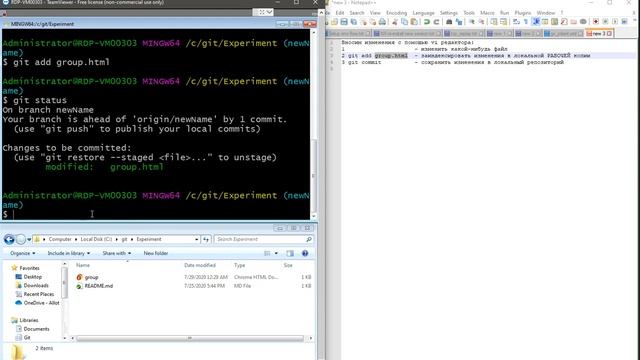
Task: Click the Zoom In icon in Notepad++
Action: [x=472, y=22]
